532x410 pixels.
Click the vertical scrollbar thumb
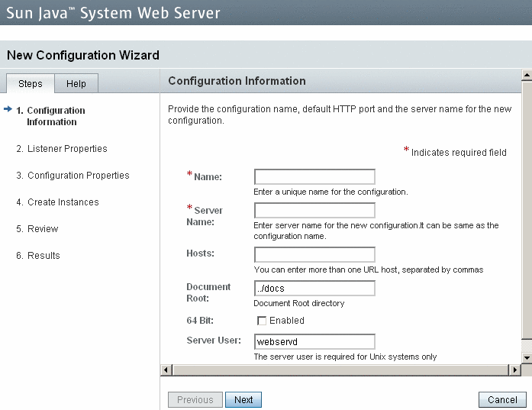527,209
